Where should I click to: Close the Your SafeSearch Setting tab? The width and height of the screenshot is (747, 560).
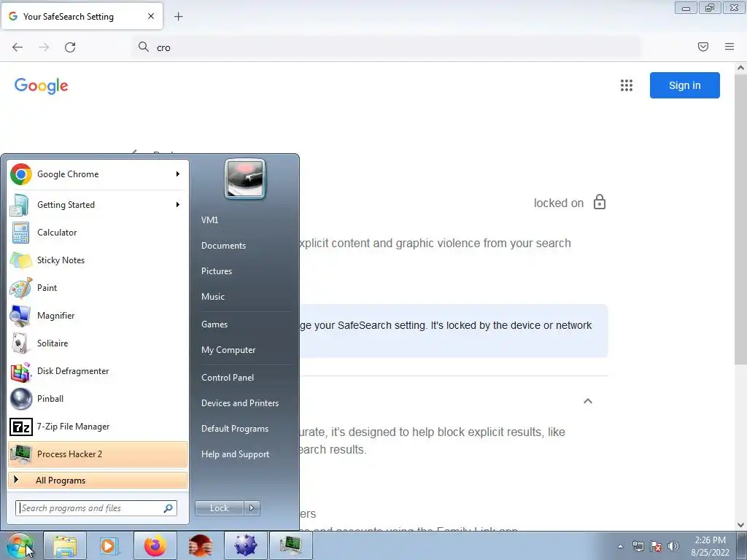tap(151, 16)
